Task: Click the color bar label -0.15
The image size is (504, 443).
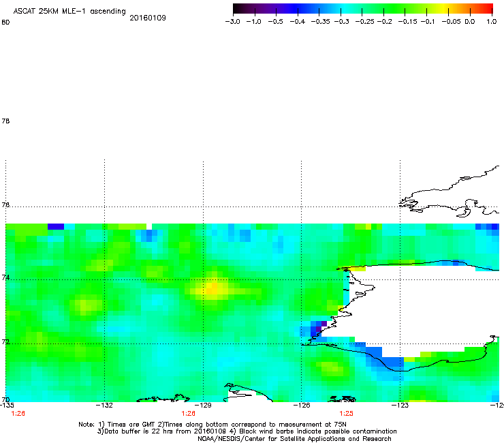Action: [x=407, y=22]
